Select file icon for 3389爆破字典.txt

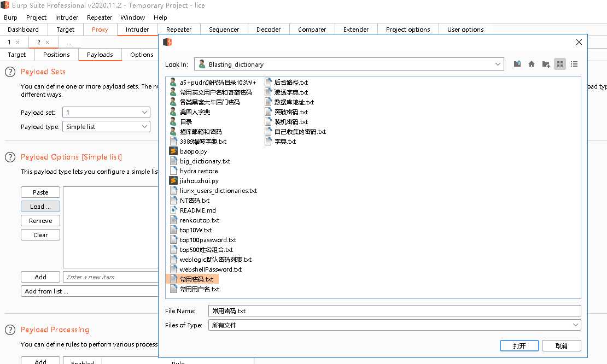point(173,141)
